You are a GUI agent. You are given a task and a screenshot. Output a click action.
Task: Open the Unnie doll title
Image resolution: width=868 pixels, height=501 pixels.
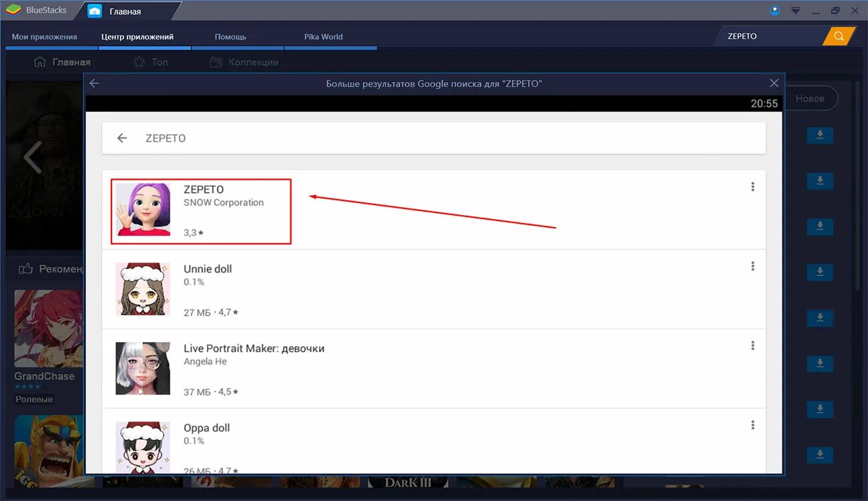point(208,269)
